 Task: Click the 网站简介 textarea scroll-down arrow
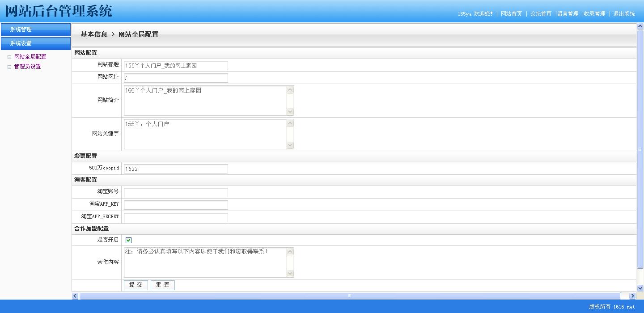tap(290, 111)
